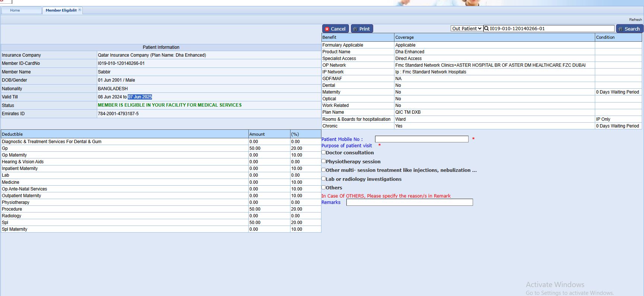Tick the Doctor consultation checkbox
Viewport: 644px width, 296px height.
[324, 152]
